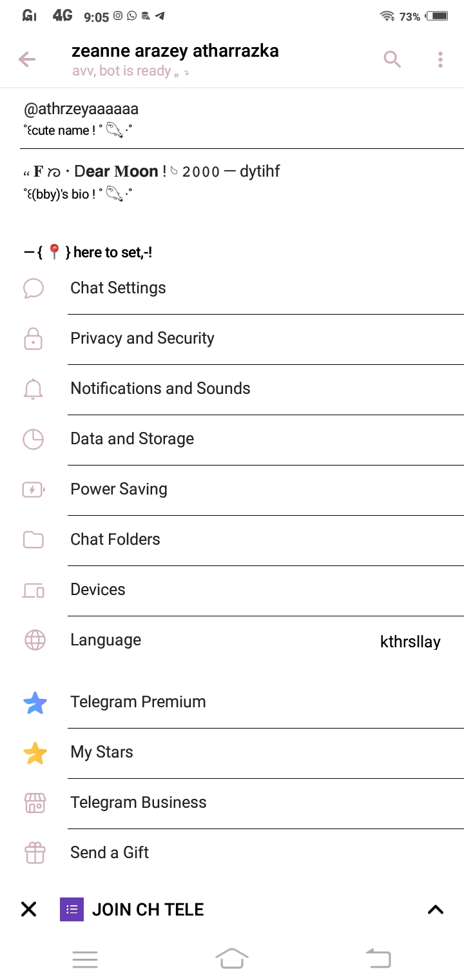This screenshot has height=980, width=464.
Task: Tap the Telegram Premium star icon
Action: coord(35,703)
